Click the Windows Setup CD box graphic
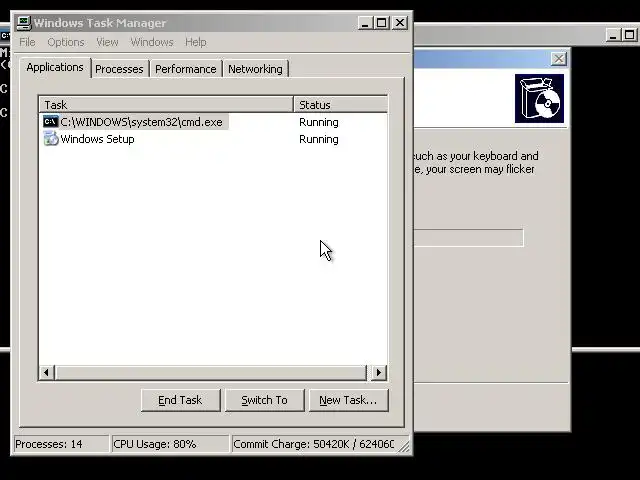Image resolution: width=640 pixels, height=480 pixels. 539,98
